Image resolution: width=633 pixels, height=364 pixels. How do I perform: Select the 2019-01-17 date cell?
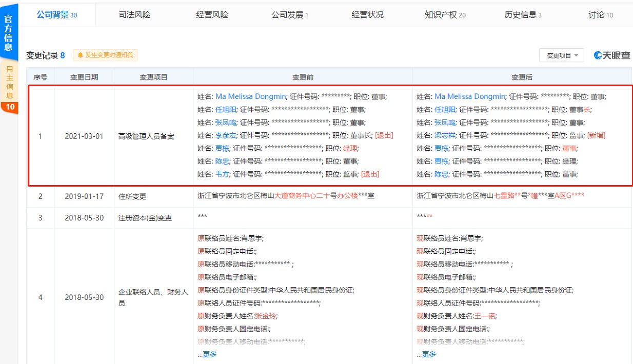84,196
